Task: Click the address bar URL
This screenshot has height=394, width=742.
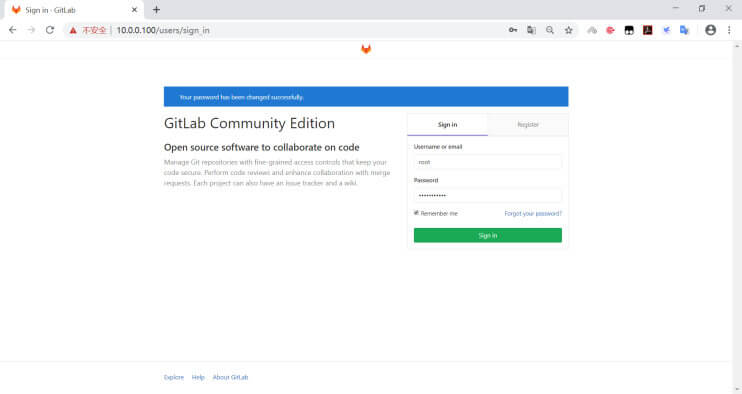Action: pos(163,30)
